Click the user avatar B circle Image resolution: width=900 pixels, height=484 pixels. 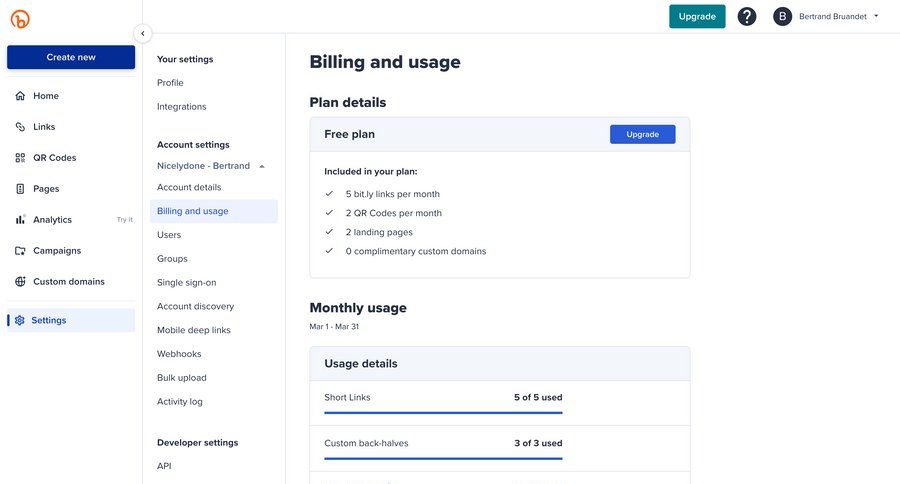782,17
